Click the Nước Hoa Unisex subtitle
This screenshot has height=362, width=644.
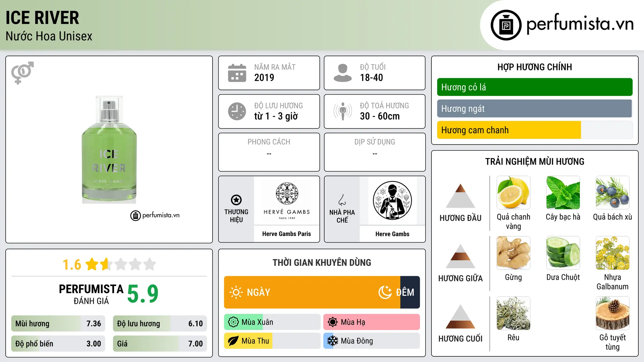(x=49, y=36)
